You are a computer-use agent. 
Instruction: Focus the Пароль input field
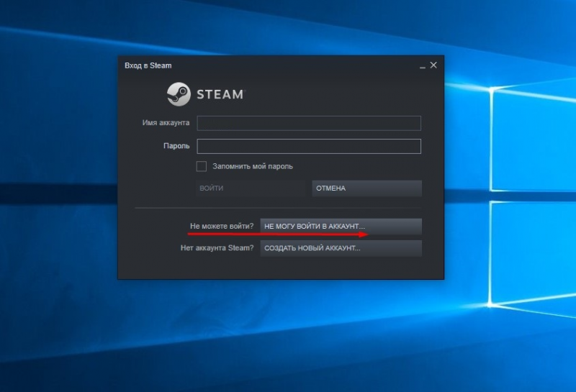click(x=309, y=146)
